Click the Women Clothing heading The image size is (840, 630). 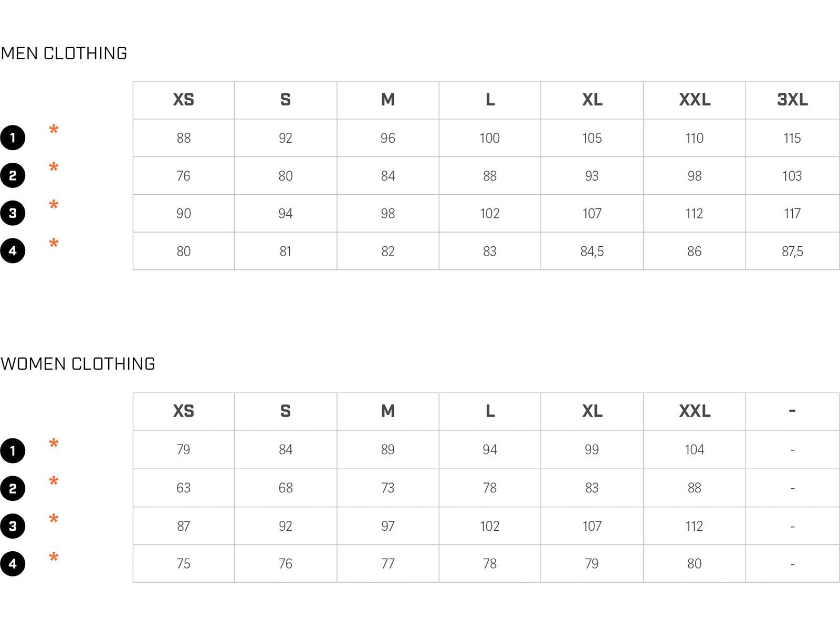(x=78, y=364)
